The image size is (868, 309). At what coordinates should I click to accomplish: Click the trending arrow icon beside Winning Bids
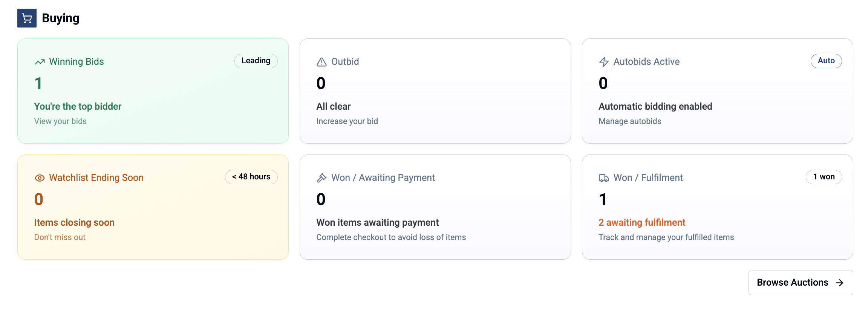[40, 62]
